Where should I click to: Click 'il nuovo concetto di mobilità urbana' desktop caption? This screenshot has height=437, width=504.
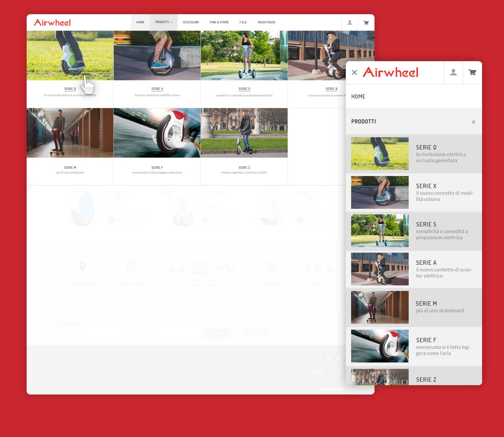point(157,95)
